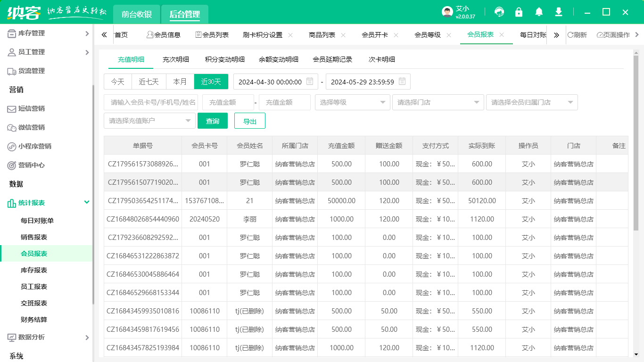The image size is (644, 362).
Task: Select the 本月 date range option
Action: pos(180,82)
